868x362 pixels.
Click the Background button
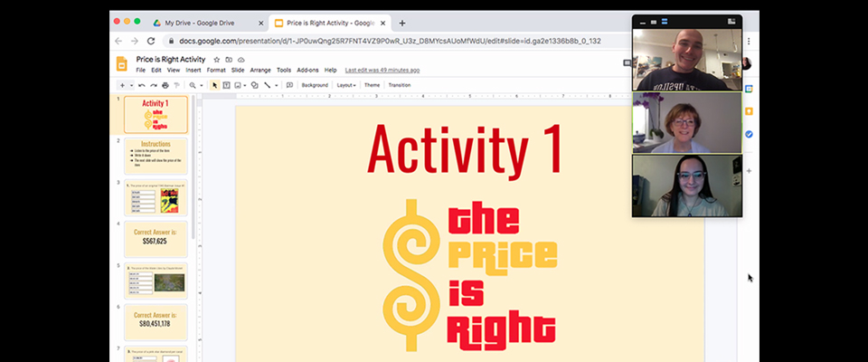[315, 85]
